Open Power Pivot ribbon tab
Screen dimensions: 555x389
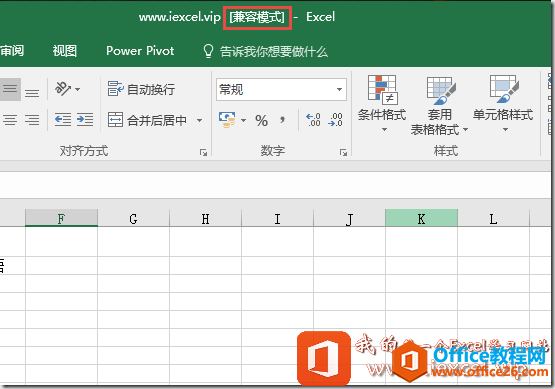(140, 51)
